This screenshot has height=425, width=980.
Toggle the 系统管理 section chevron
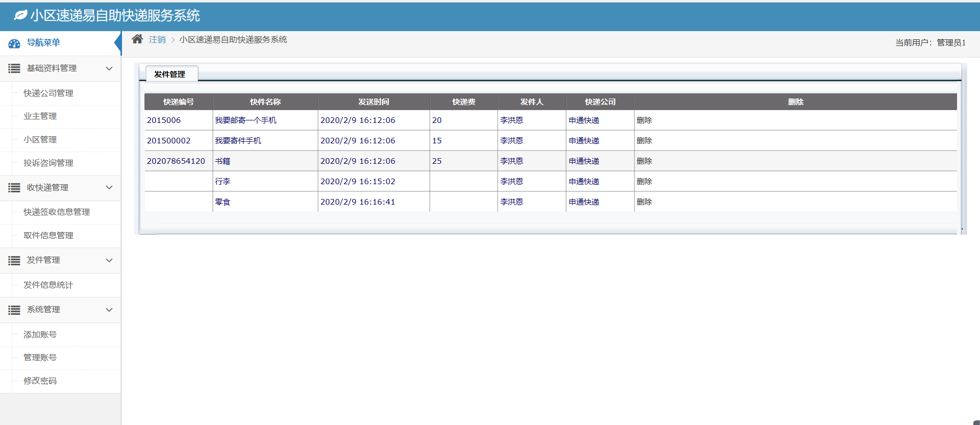click(109, 310)
